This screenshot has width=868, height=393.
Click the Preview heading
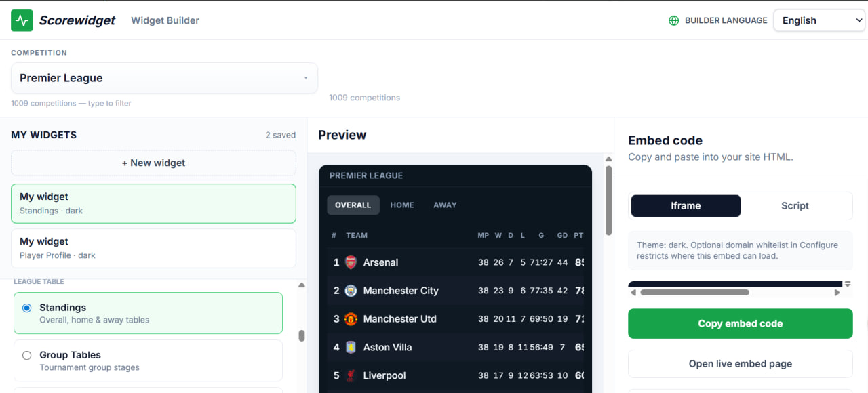[x=342, y=135]
